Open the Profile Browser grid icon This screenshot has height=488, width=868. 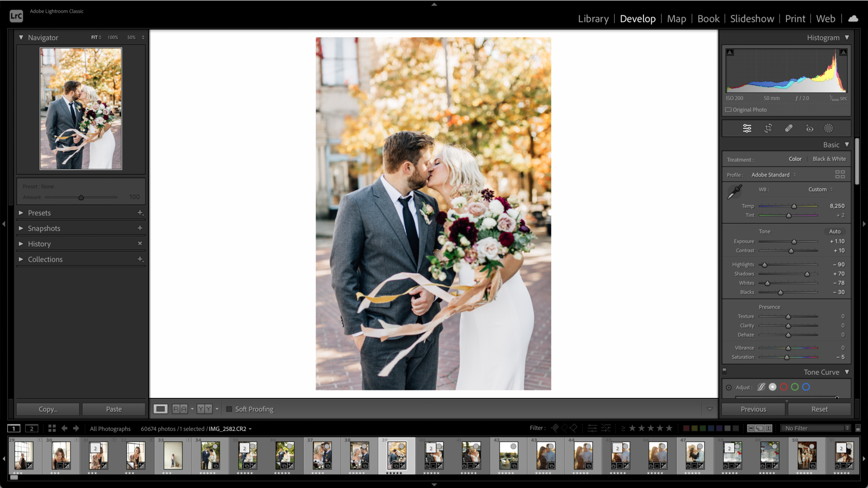(840, 174)
